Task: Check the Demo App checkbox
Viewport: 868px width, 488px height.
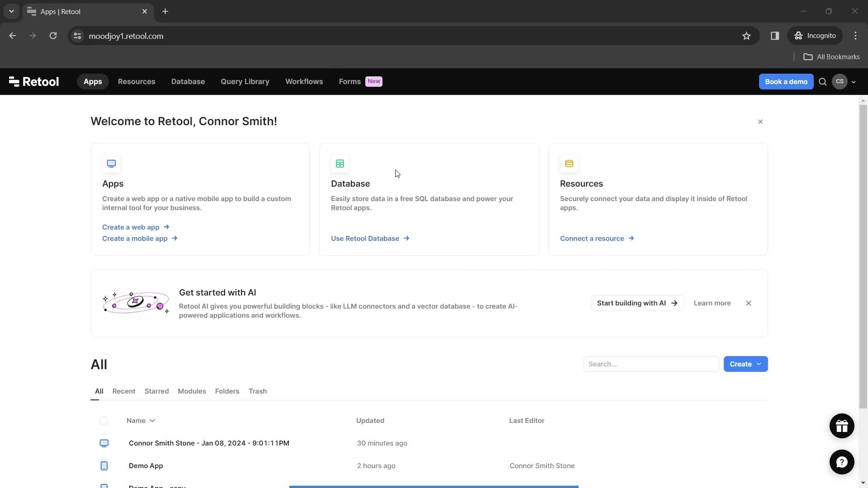Action: 104,465
